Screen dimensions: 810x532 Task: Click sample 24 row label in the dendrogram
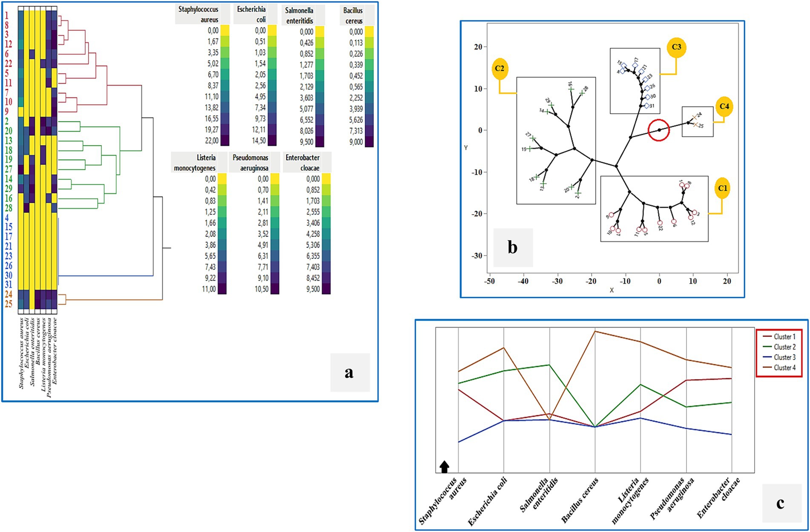pyautogui.click(x=9, y=294)
